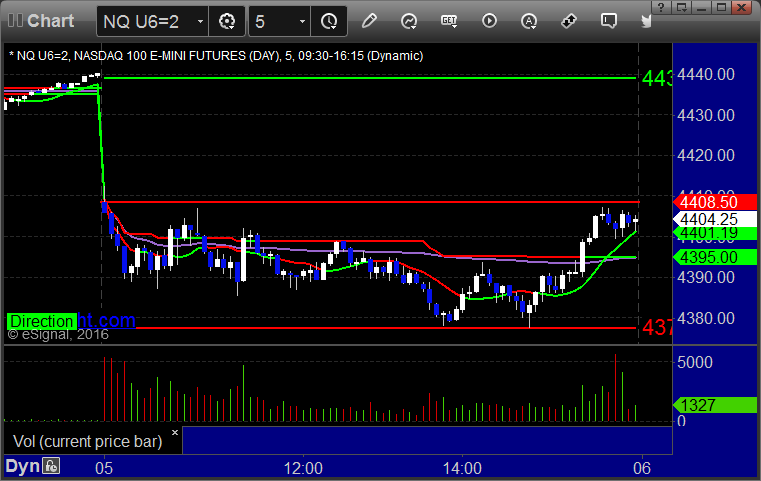Image resolution: width=761 pixels, height=481 pixels.
Task: Click the pin link-windows icon
Action: coord(569,21)
